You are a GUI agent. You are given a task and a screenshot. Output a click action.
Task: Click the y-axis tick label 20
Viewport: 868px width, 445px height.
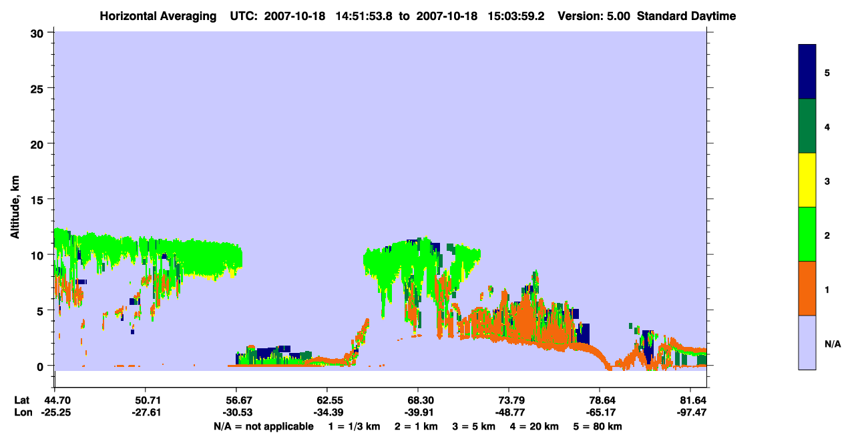(39, 143)
